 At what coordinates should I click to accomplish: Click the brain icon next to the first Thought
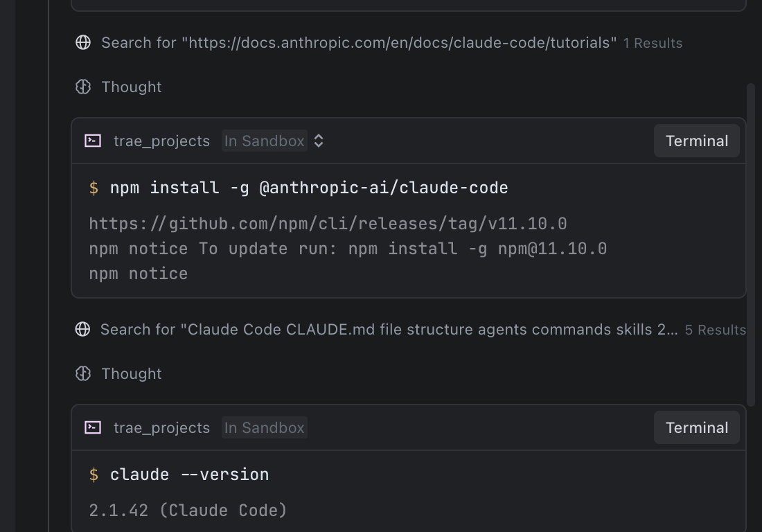click(x=83, y=87)
